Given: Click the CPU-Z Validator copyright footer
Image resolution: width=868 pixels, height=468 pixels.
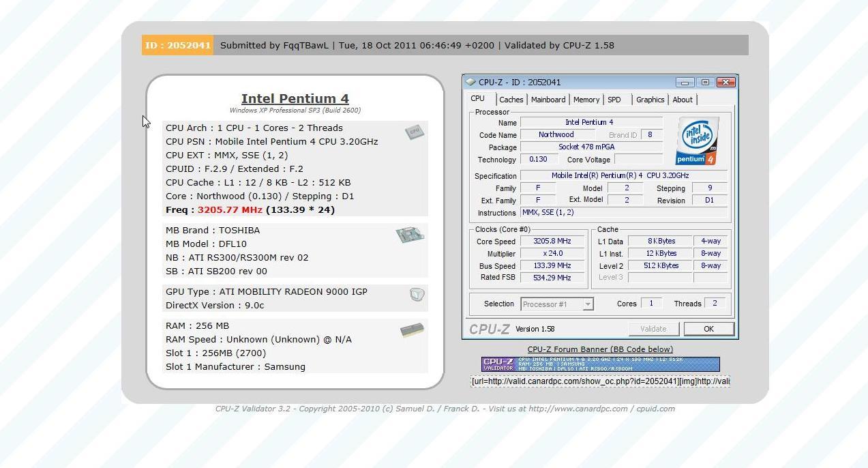Looking at the screenshot, I should (445, 409).
